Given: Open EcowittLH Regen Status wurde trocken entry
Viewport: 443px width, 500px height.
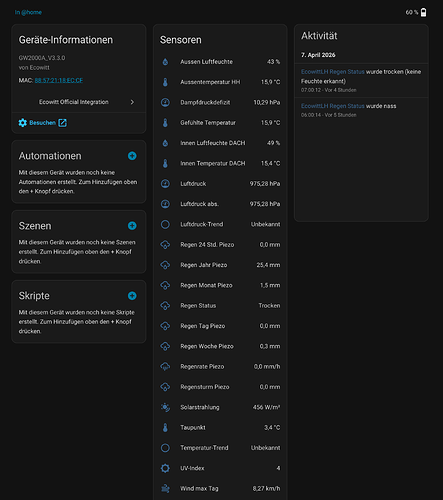Looking at the screenshot, I should tap(361, 80).
